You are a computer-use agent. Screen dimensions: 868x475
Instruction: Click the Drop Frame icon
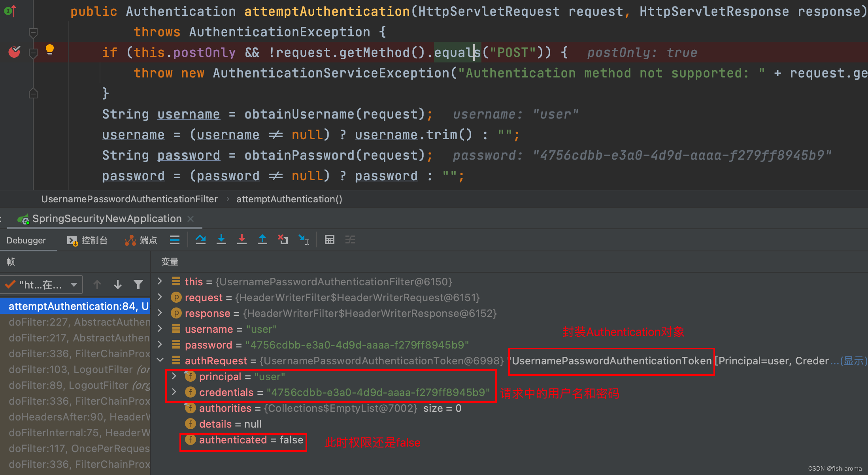(x=283, y=239)
